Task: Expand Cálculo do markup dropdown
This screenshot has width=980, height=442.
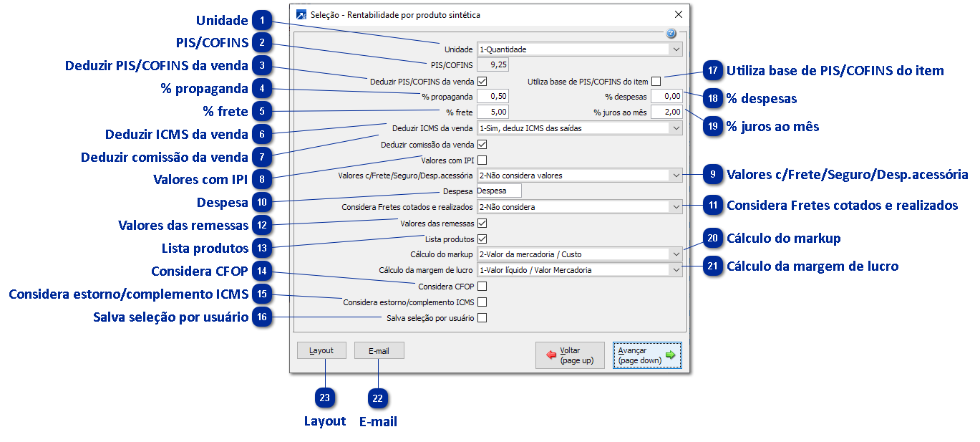Action: point(579,254)
